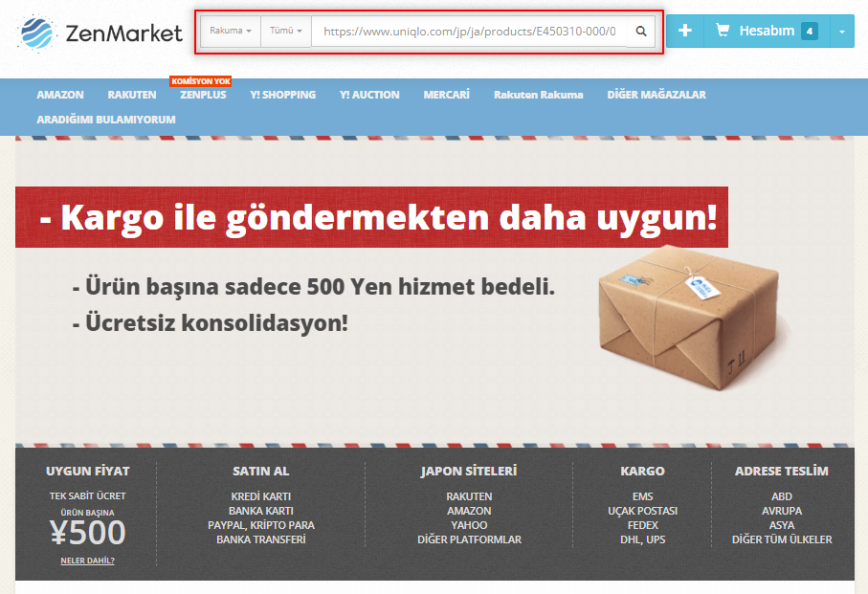868x594 pixels.
Task: Click AMAZON in Japon Siteleri list
Action: tap(469, 511)
